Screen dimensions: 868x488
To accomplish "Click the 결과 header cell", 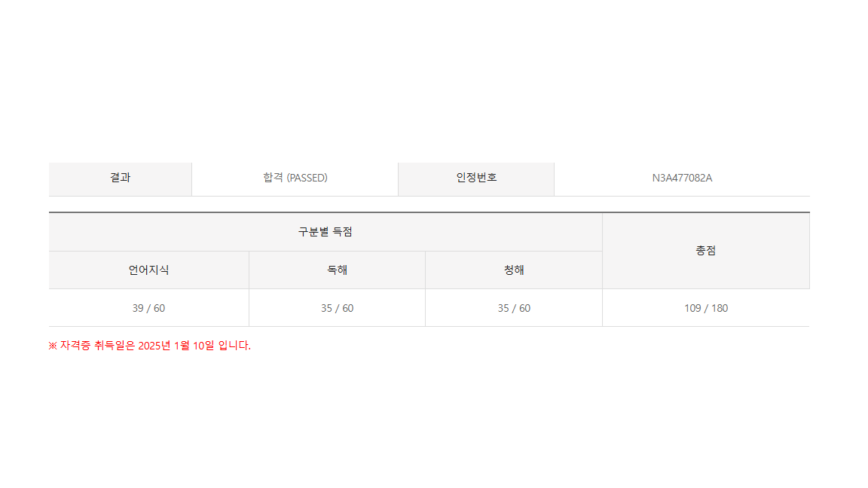I will pyautogui.click(x=120, y=178).
